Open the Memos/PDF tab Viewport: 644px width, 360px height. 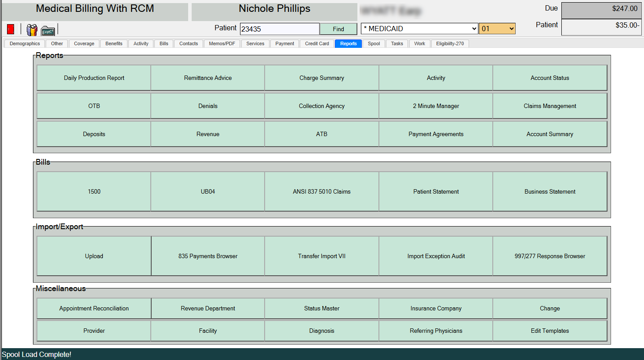tap(222, 43)
